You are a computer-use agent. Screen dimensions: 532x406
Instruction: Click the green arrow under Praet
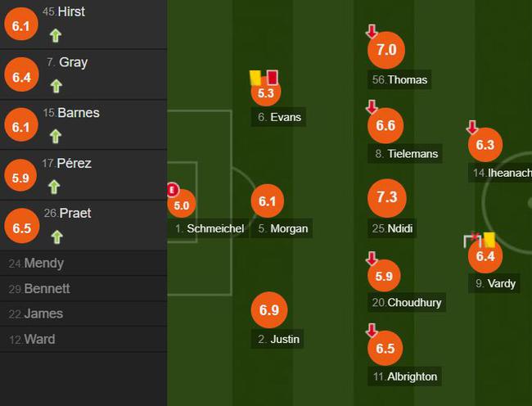pyautogui.click(x=57, y=237)
